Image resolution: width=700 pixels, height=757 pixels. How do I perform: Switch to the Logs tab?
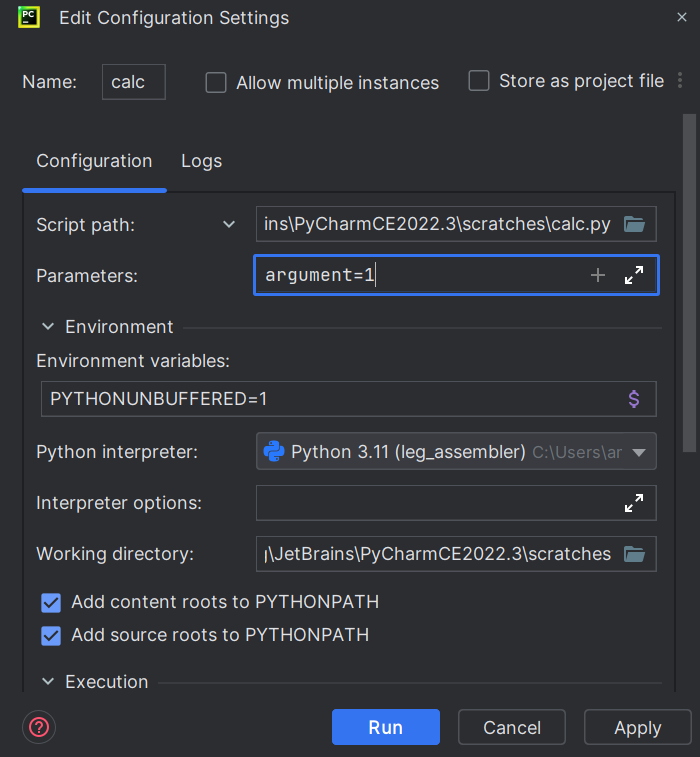[x=201, y=161]
